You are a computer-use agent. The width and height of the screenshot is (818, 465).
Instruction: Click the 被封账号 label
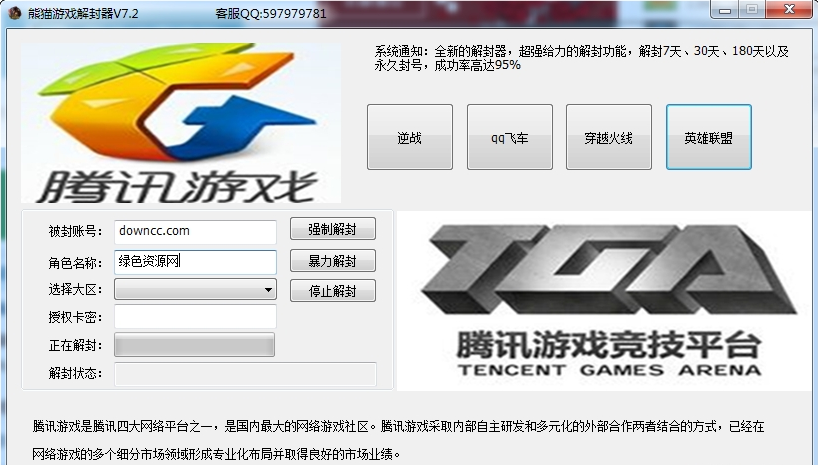point(75,231)
